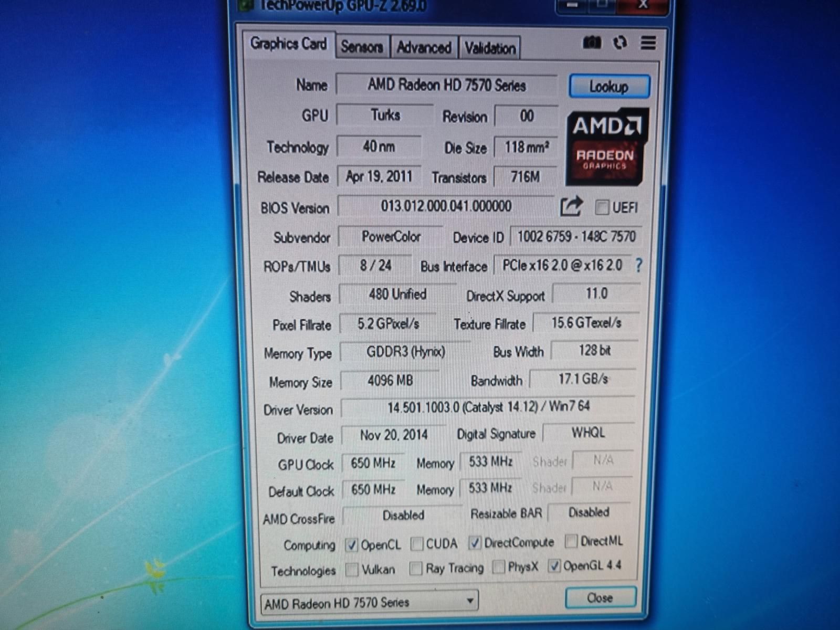Click the GPU Clock row Memory 533 MHz
The image size is (840, 630).
coord(490,461)
